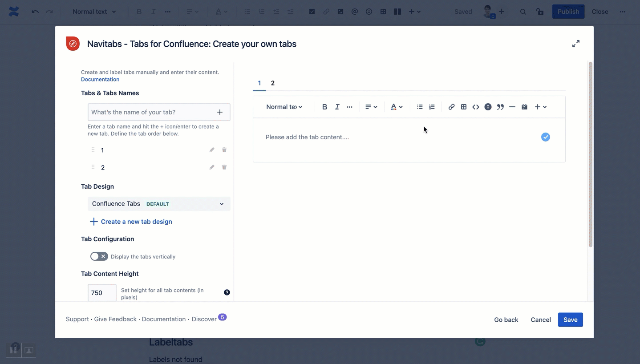Image resolution: width=640 pixels, height=364 pixels.
Task: Click the Confluence home logo
Action: tap(14, 12)
